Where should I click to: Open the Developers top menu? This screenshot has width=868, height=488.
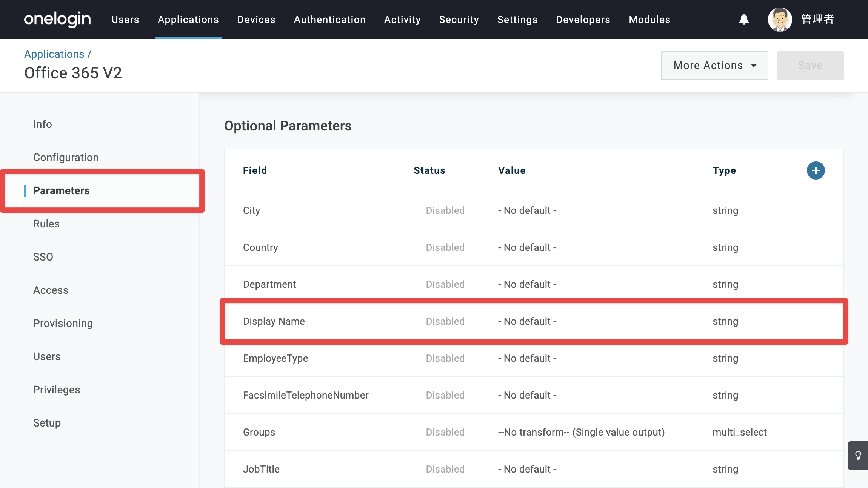[583, 20]
